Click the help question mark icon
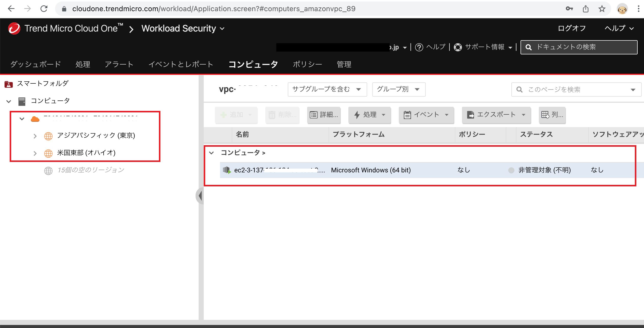The image size is (644, 328). tap(419, 47)
